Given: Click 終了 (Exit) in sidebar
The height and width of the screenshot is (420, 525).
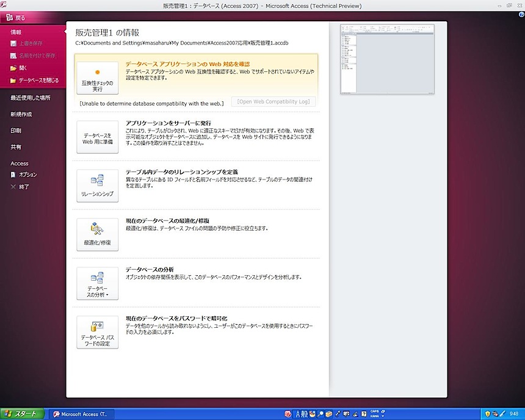Looking at the screenshot, I should (24, 187).
